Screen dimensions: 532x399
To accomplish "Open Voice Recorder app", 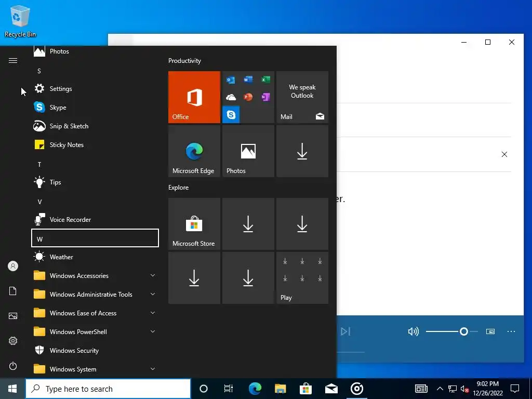I will [x=95, y=220].
